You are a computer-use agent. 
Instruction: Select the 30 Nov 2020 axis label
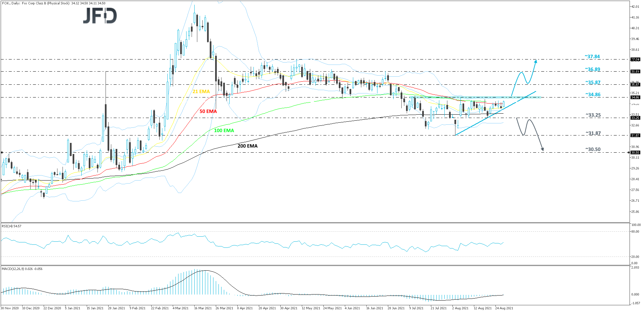(x=10, y=308)
